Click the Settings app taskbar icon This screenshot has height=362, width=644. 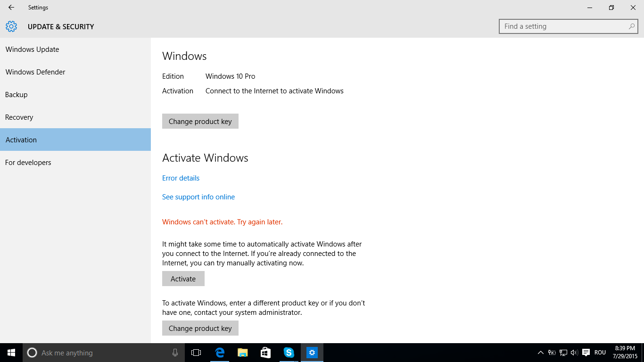[312, 353]
